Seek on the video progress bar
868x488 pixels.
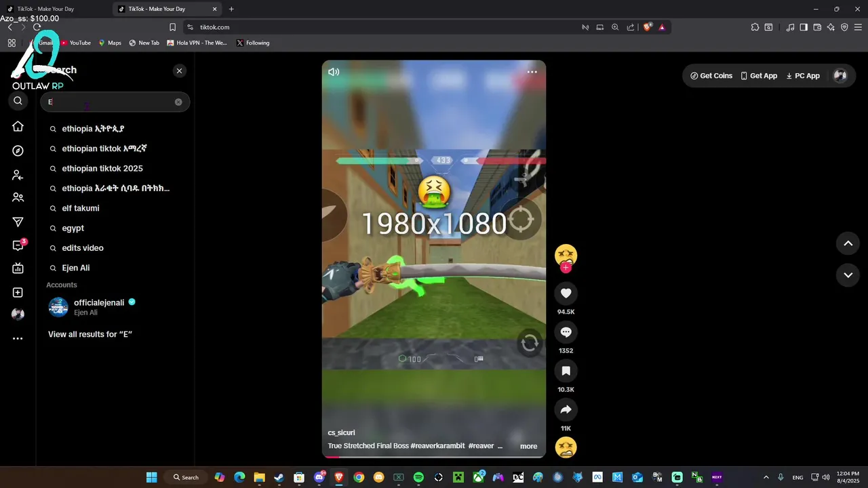[434, 457]
